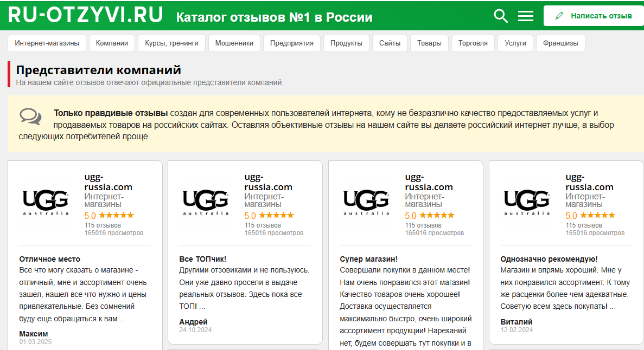Click UGG logo in Супер магазин card
The height and width of the screenshot is (350, 644).
coord(366,203)
